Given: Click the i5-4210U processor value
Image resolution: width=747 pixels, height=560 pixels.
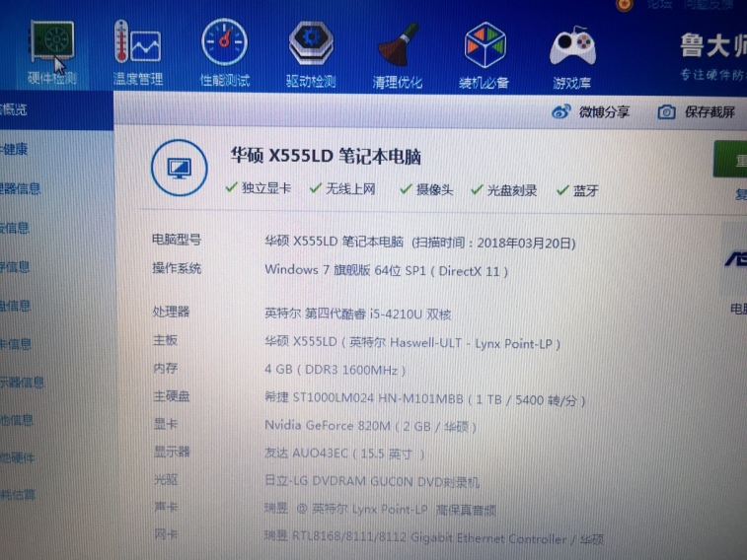Looking at the screenshot, I should tap(358, 314).
